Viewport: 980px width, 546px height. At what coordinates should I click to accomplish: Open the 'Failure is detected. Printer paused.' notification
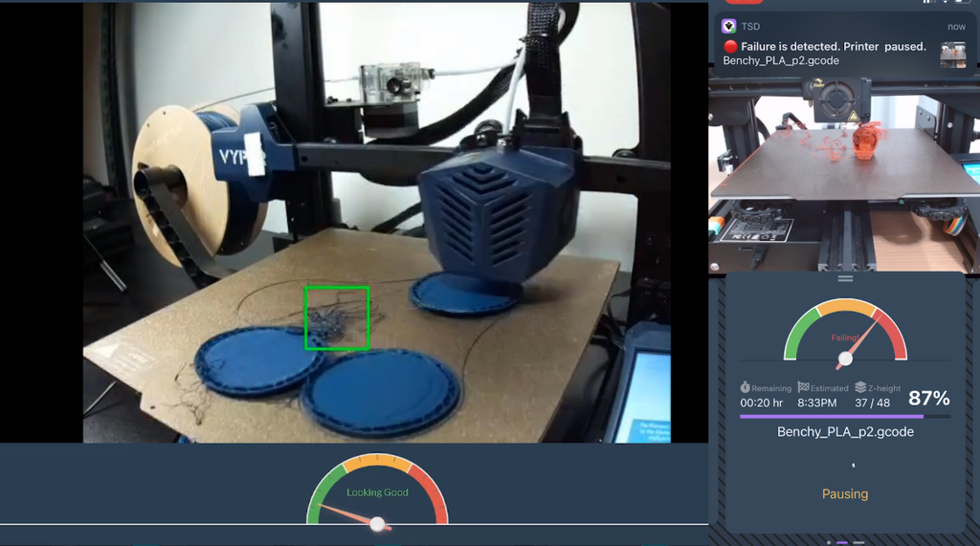(x=844, y=45)
